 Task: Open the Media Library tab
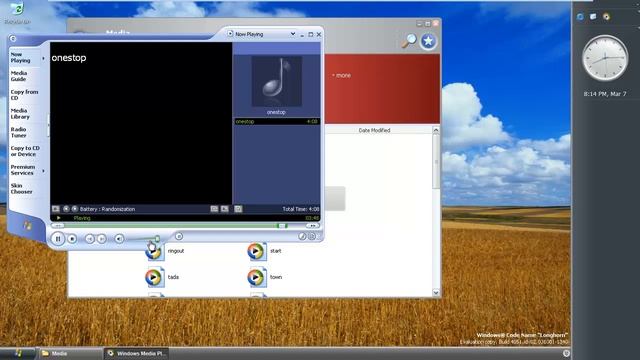[x=20, y=113]
